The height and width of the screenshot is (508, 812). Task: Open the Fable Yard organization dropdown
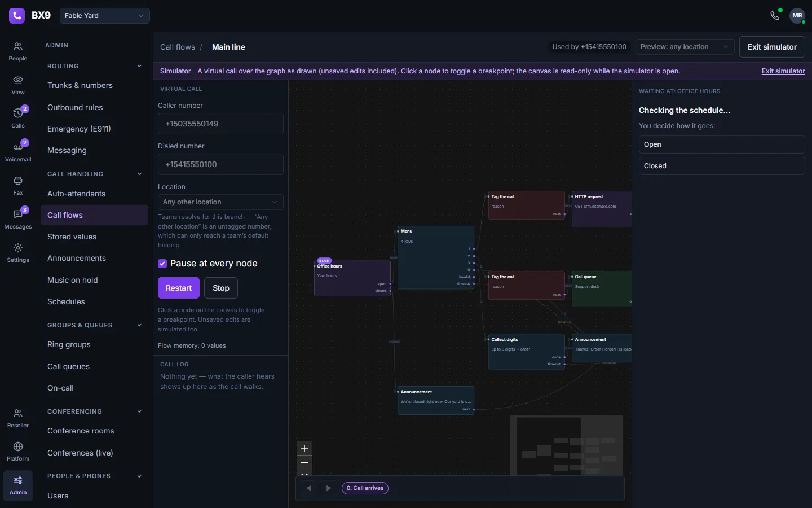pyautogui.click(x=105, y=16)
